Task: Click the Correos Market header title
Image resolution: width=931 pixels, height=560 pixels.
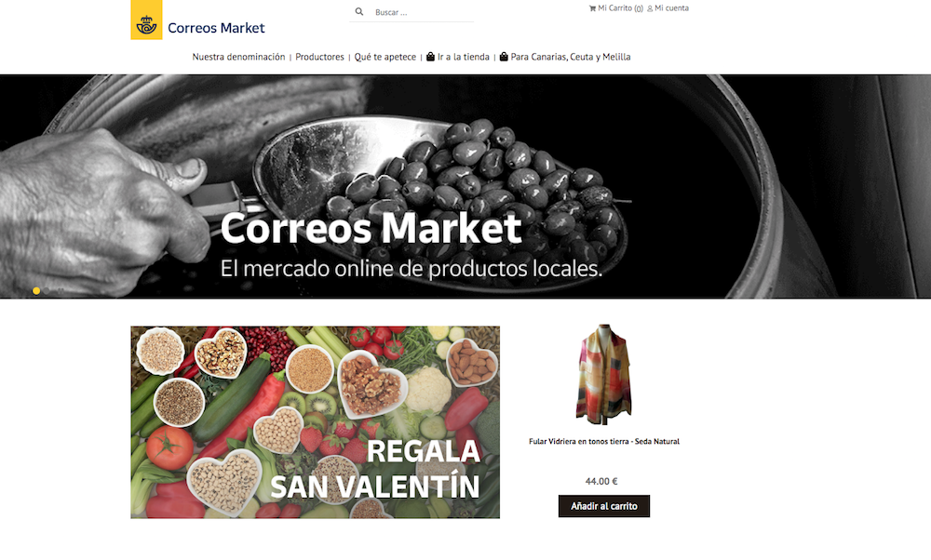Action: (216, 28)
